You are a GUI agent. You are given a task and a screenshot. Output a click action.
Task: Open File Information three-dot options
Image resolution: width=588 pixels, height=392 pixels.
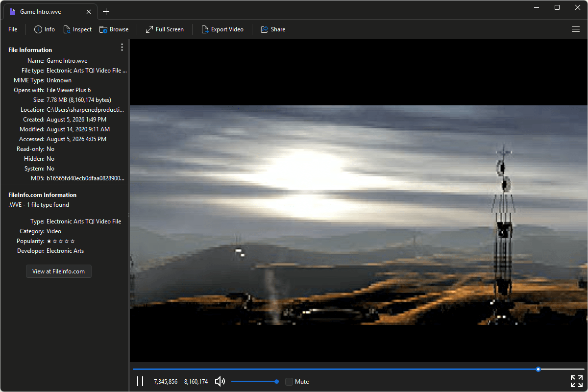(x=122, y=47)
